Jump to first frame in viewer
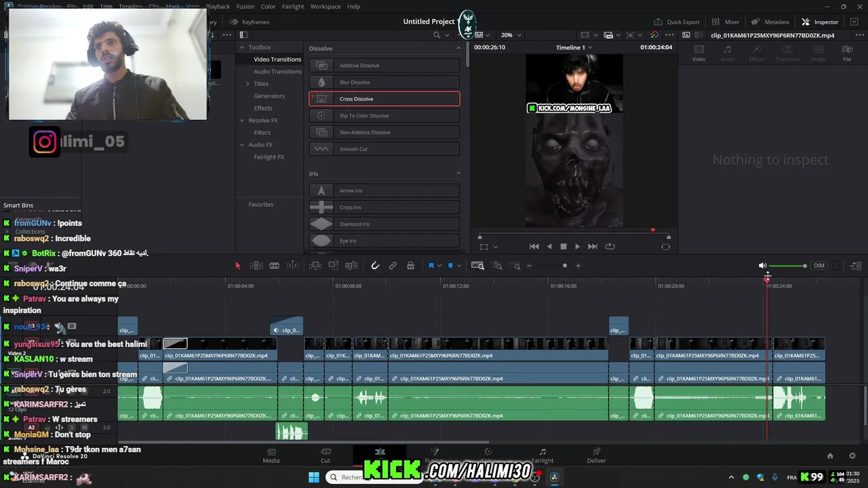Viewport: 868px width, 488px height. pyautogui.click(x=534, y=247)
